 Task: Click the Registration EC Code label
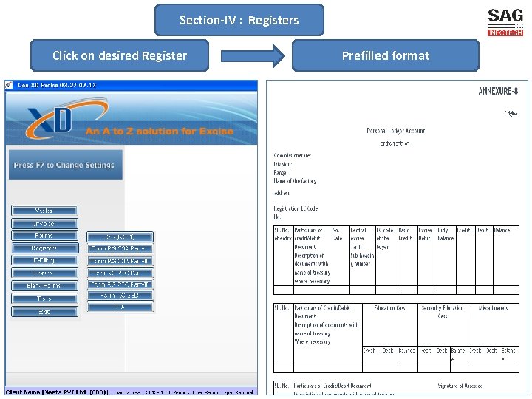pos(296,208)
